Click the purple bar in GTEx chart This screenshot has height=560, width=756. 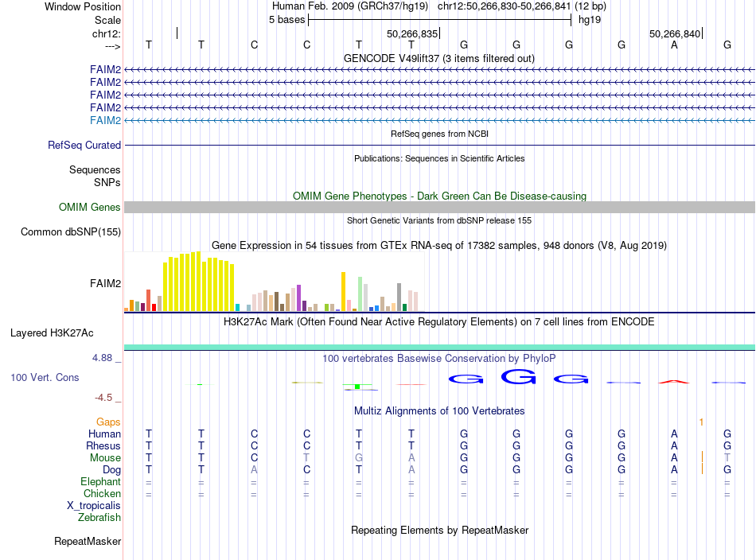(299, 298)
